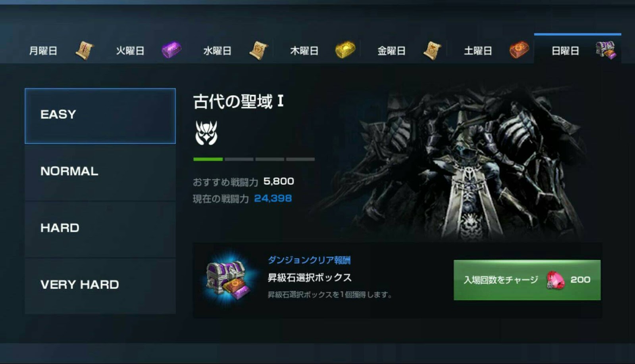Select the gold stone icon for 木曜日
The height and width of the screenshot is (364, 635).
(x=345, y=50)
